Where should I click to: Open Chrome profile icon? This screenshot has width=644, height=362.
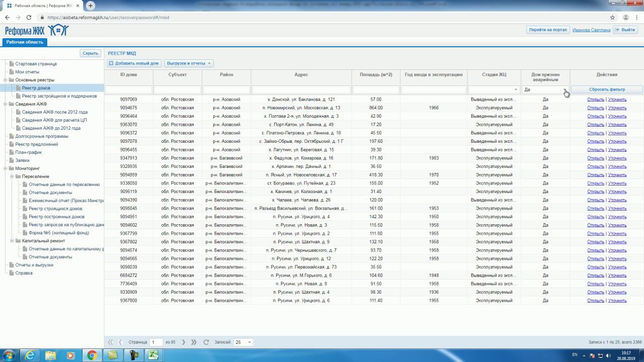click(626, 17)
